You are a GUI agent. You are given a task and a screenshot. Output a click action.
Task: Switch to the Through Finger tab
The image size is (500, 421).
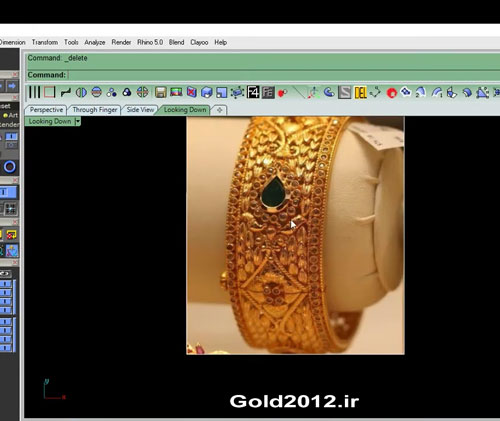pos(95,110)
